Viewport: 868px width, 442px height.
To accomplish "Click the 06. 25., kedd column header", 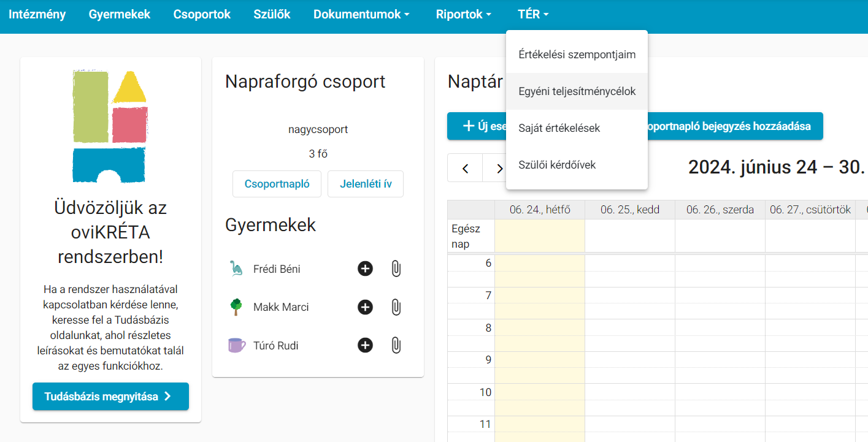I will (x=630, y=210).
